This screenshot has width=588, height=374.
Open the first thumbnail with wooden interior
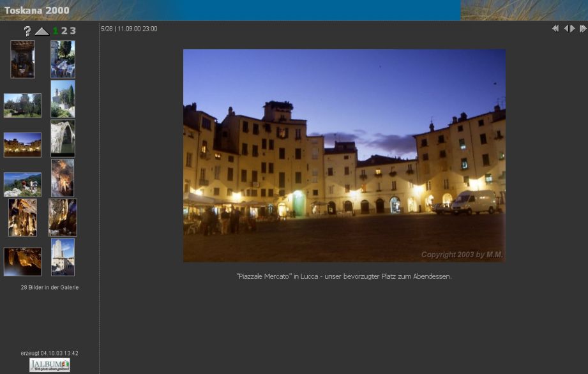22,59
